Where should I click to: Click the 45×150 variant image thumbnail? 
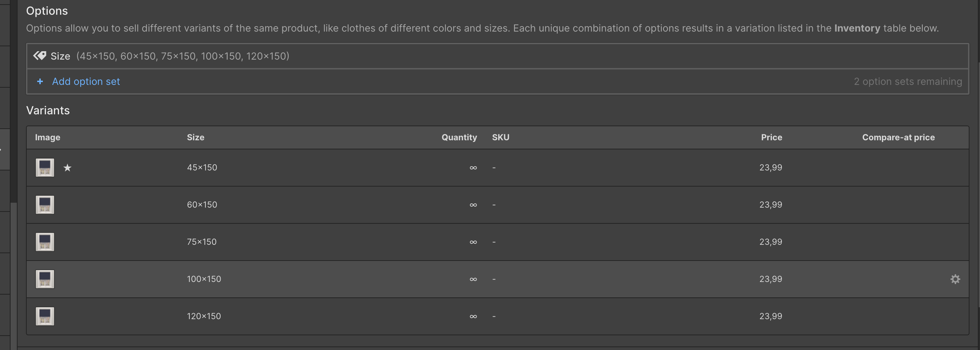tap(45, 168)
